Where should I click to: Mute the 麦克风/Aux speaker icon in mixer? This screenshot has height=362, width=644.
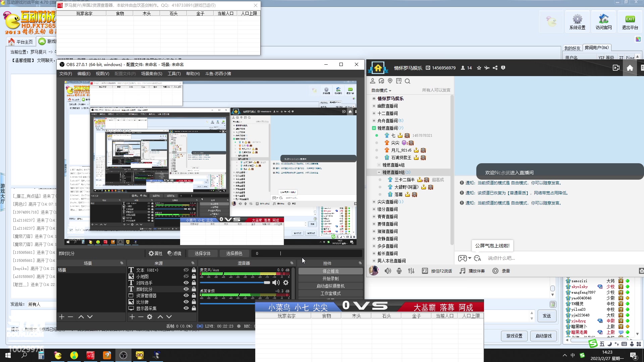(x=276, y=283)
